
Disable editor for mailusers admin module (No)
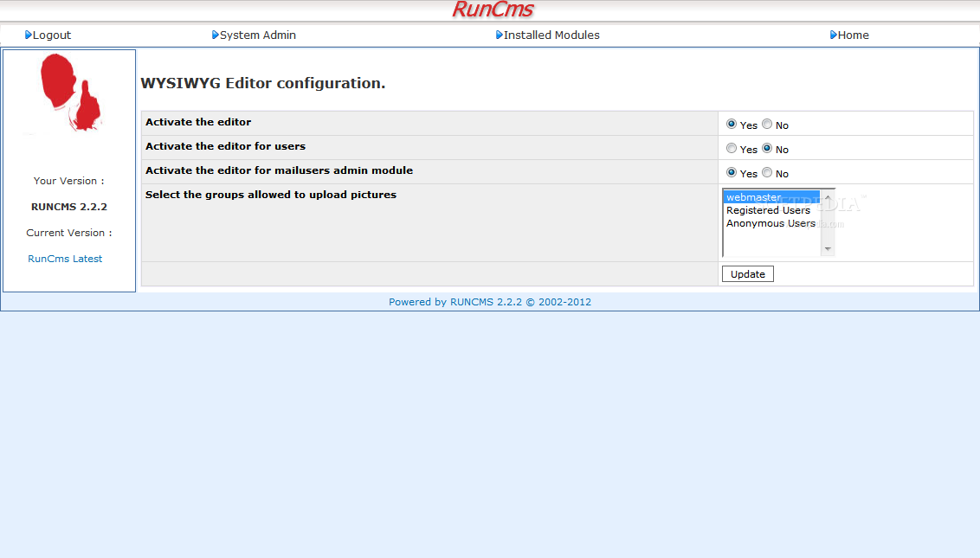point(767,172)
